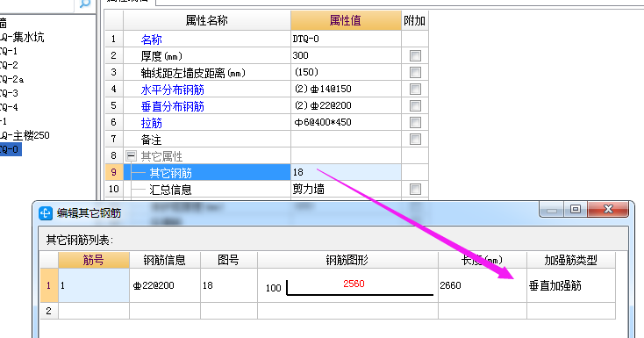Minimize the 编辑其它钢筋 dialog

(x=552, y=209)
